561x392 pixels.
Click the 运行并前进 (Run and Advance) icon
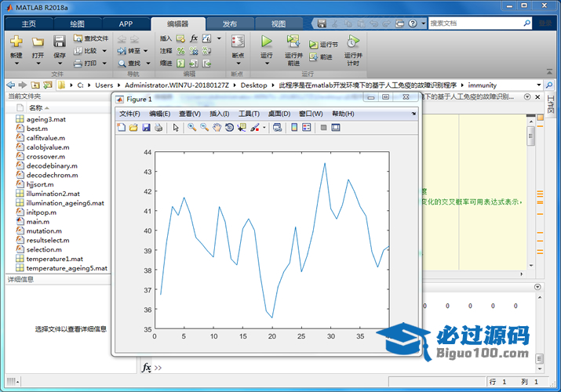(293, 42)
